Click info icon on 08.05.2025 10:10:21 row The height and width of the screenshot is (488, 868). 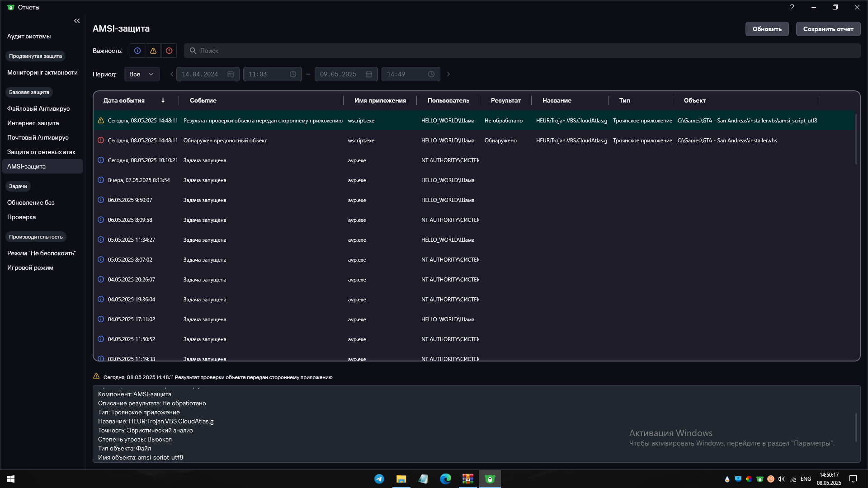[x=101, y=160]
